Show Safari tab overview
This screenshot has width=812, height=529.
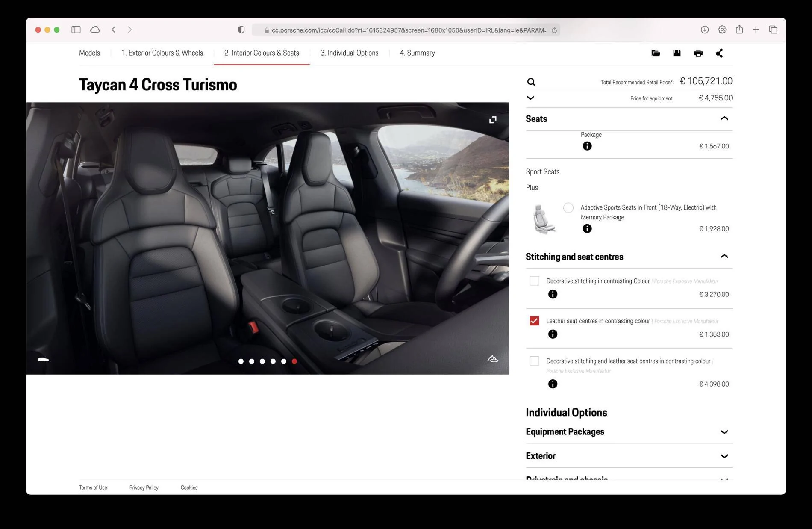click(773, 30)
